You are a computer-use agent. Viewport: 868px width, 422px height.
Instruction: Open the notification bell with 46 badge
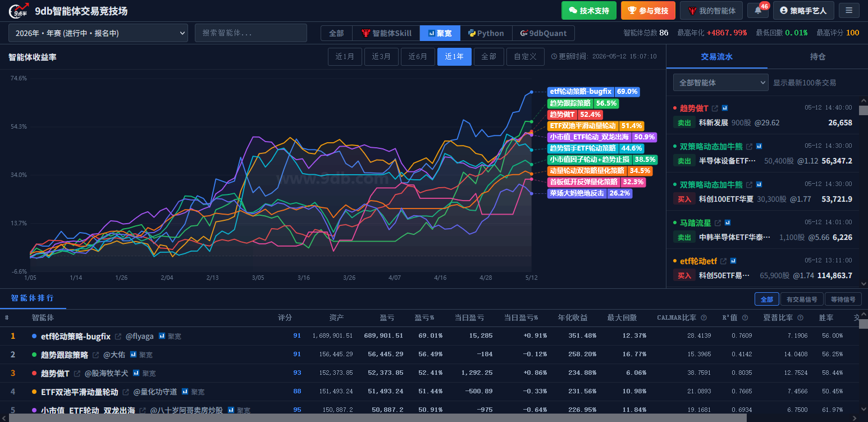tap(758, 10)
